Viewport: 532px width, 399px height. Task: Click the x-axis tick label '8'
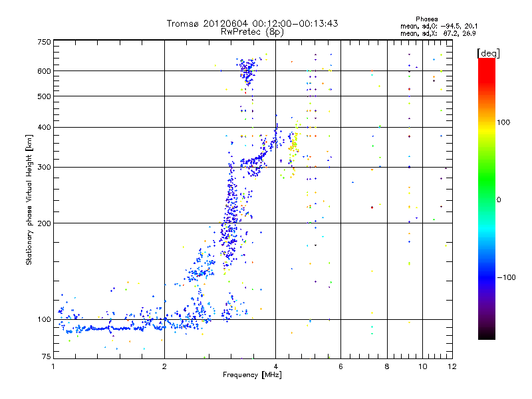pos(387,366)
